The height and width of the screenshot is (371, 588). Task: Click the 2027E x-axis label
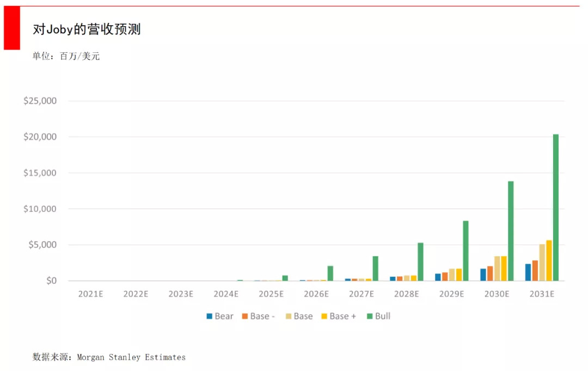pyautogui.click(x=362, y=294)
